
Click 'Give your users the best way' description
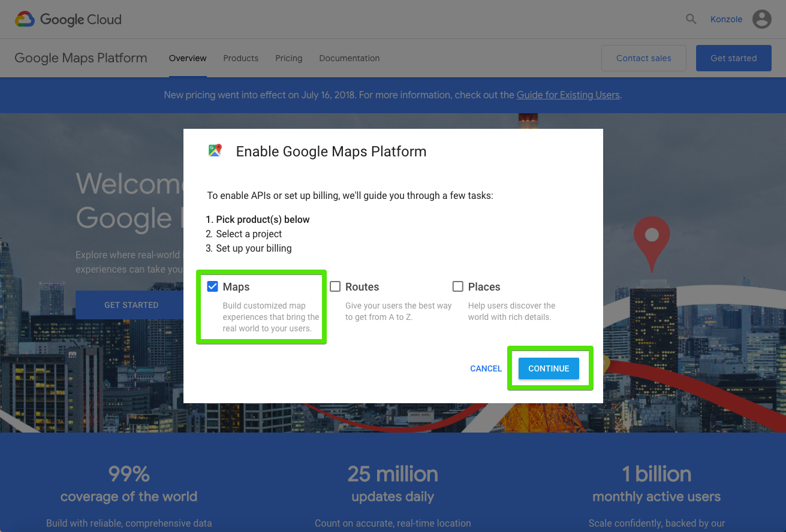point(398,312)
